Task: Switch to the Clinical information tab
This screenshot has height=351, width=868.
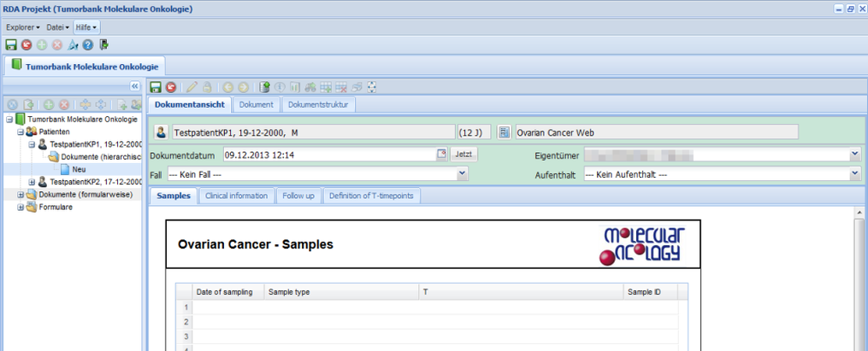Action: click(x=236, y=196)
